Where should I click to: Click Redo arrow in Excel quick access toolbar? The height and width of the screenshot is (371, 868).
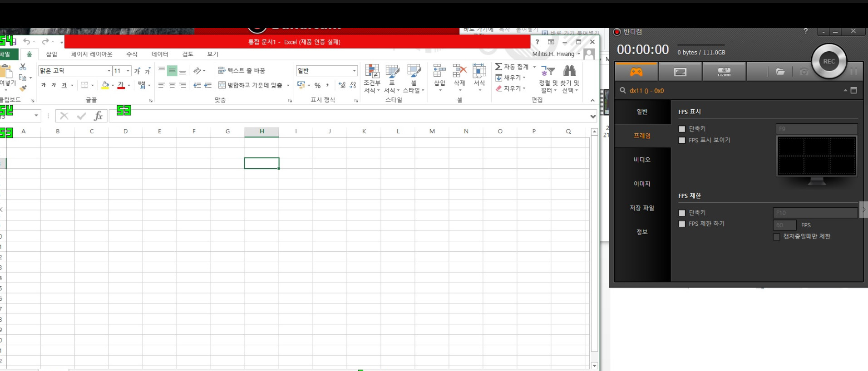[45, 42]
